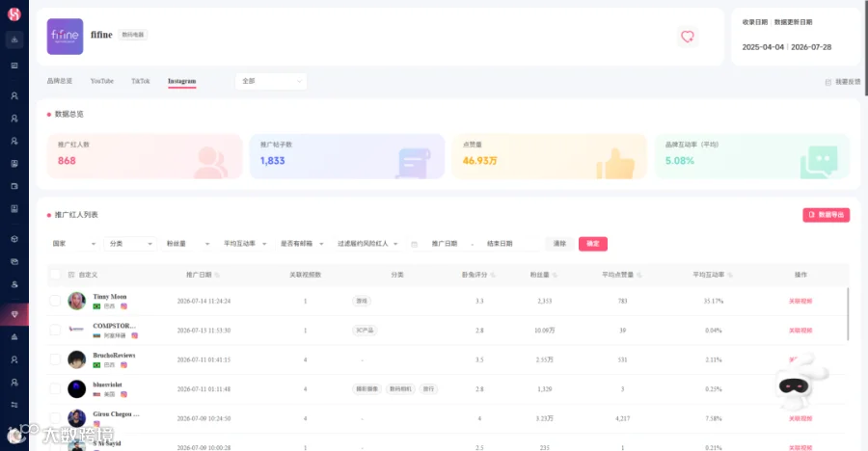The width and height of the screenshot is (868, 451).
Task: Click the 游戏 category tag for Tinny Moon
Action: click(x=362, y=301)
